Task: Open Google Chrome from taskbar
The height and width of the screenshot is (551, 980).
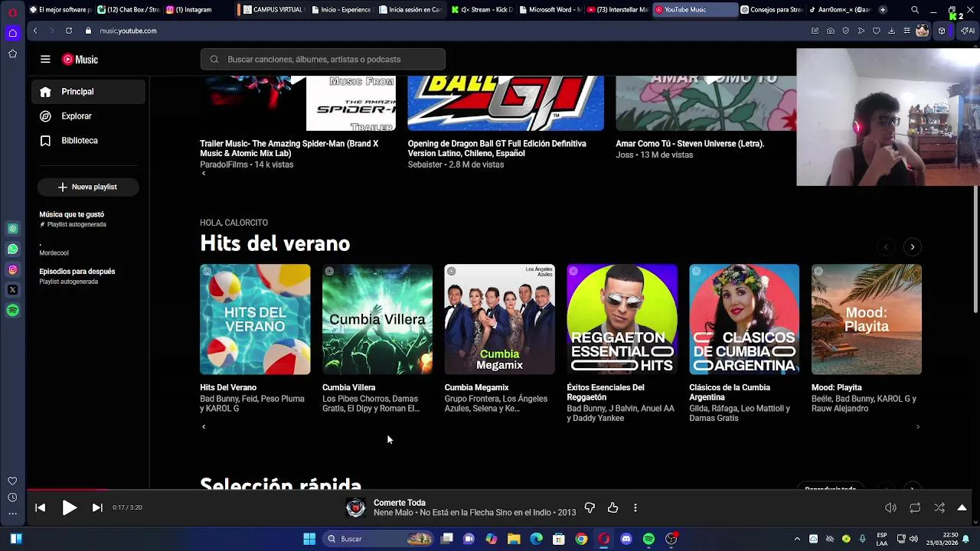Action: 581,539
